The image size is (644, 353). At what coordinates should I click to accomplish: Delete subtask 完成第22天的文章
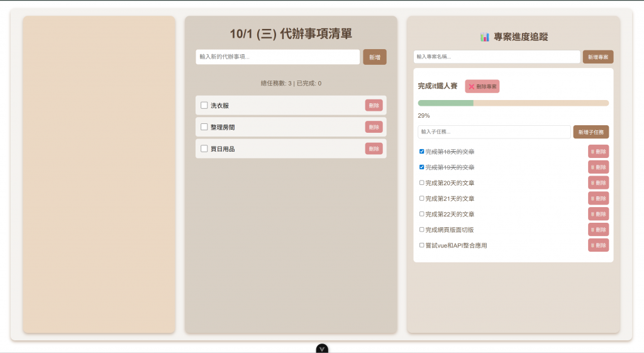point(599,214)
